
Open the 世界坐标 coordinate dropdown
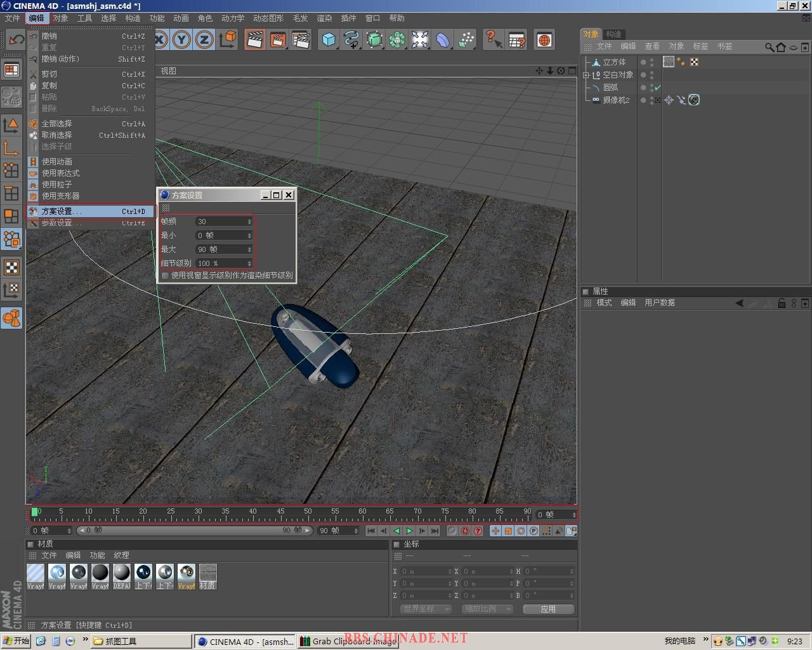[425, 609]
